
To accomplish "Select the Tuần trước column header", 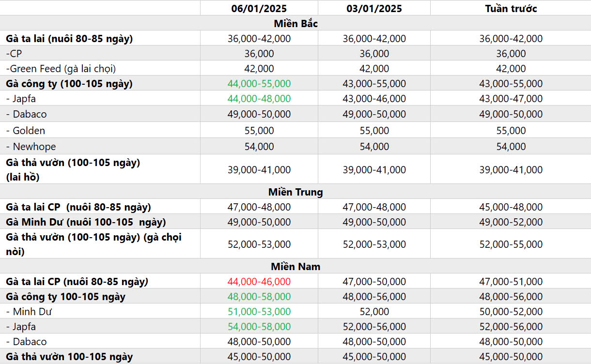I will coord(511,8).
